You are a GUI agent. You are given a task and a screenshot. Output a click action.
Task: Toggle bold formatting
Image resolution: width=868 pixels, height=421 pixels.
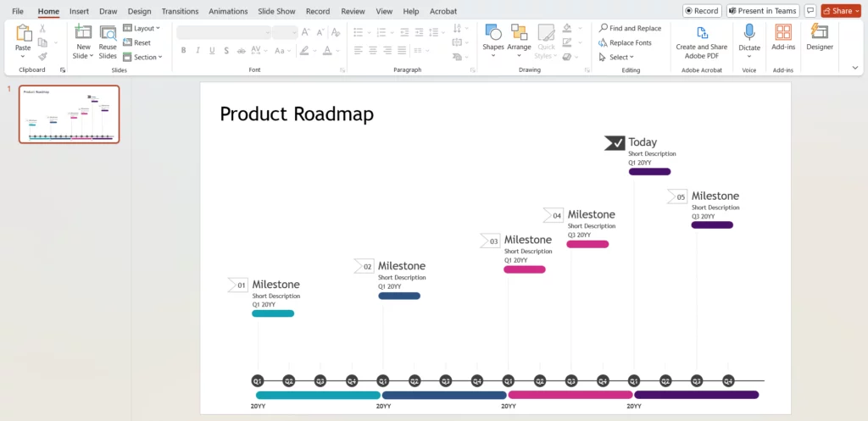(x=184, y=50)
